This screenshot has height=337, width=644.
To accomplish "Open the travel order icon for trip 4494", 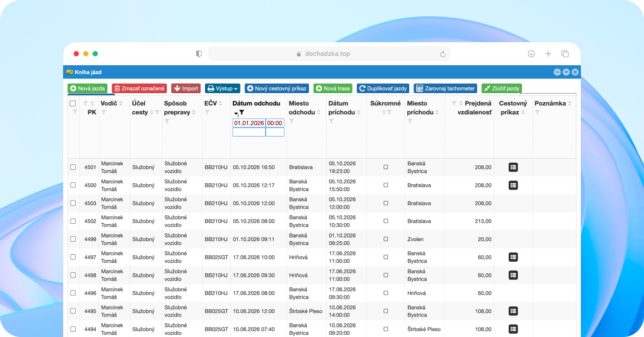I will click(x=514, y=329).
